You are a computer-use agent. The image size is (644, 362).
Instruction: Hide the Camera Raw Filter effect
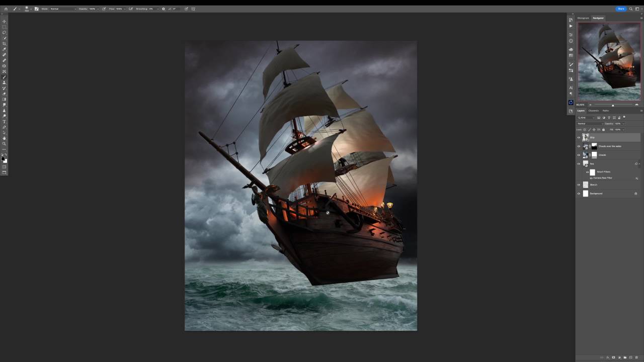(x=591, y=178)
